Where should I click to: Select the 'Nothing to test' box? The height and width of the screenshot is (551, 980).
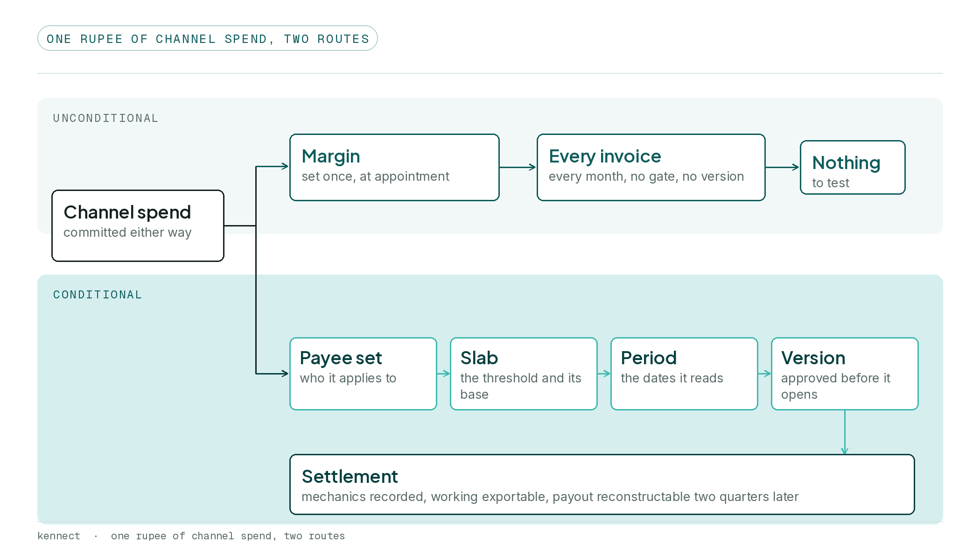point(853,167)
